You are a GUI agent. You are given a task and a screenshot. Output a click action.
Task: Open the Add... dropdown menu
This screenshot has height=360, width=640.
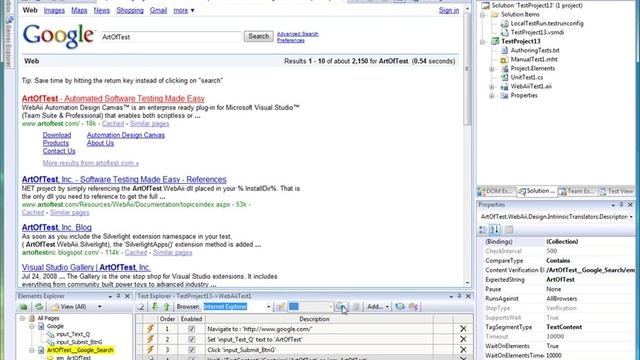(378, 307)
